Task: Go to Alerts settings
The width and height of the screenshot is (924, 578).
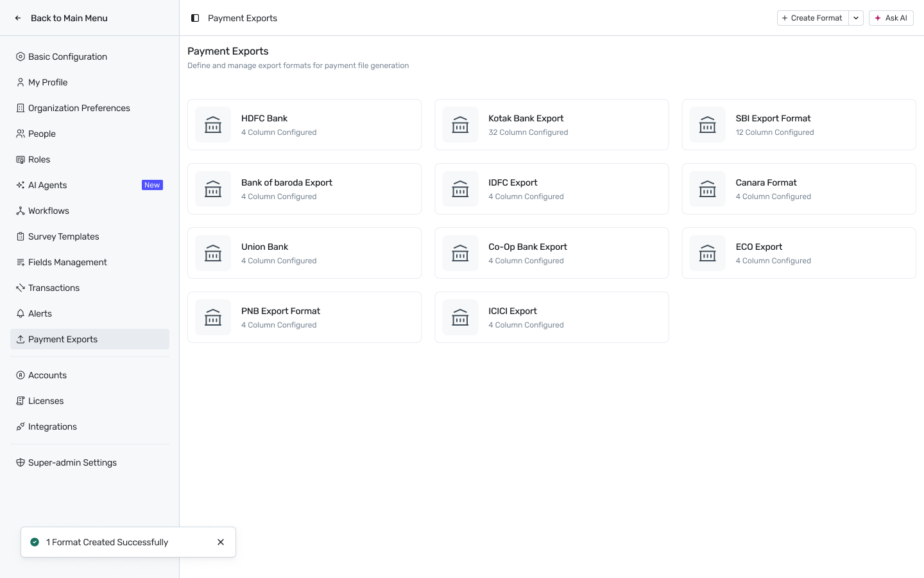Action: point(90,313)
